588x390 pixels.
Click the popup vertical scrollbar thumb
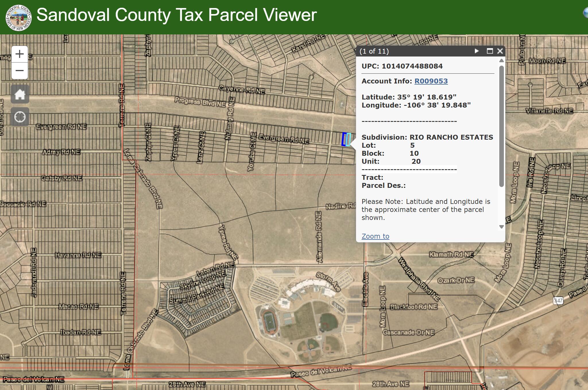(x=502, y=126)
